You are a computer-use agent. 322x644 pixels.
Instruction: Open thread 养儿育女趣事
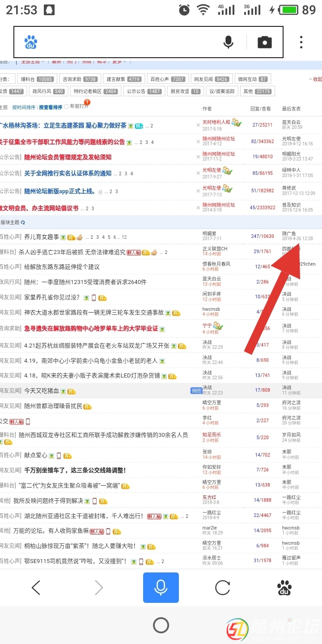[41, 237]
